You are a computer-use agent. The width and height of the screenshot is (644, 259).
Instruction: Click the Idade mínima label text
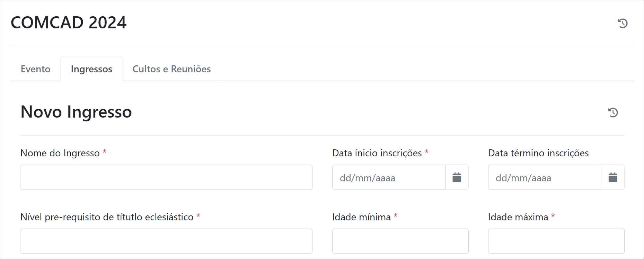pos(361,217)
